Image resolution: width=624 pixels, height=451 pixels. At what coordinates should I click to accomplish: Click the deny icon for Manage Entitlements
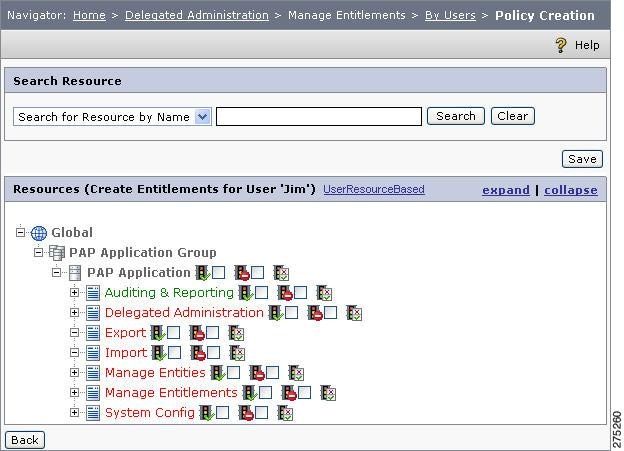(289, 393)
